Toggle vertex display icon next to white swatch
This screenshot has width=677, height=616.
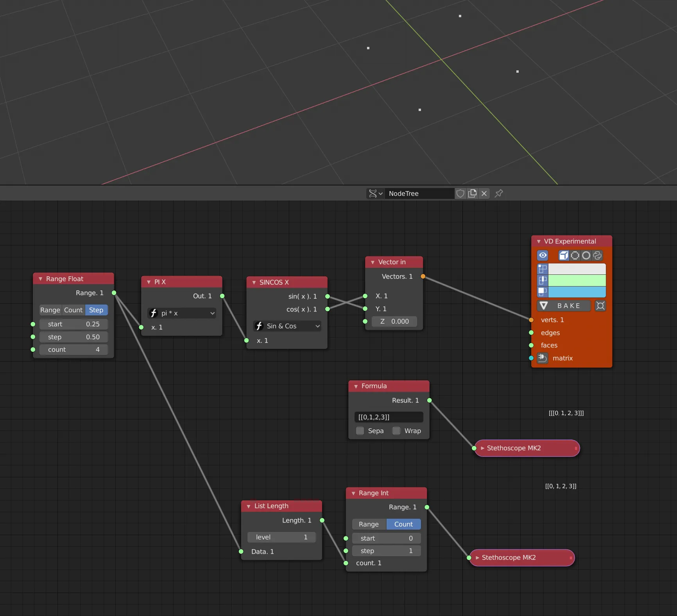click(543, 269)
